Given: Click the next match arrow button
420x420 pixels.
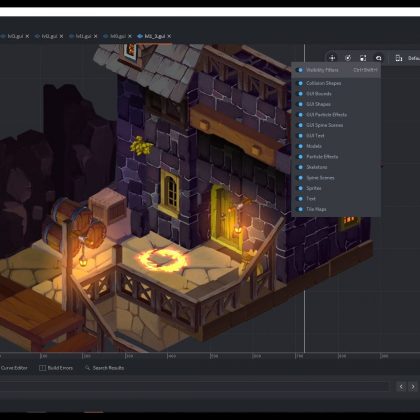Looking at the screenshot, I should pos(413,387).
